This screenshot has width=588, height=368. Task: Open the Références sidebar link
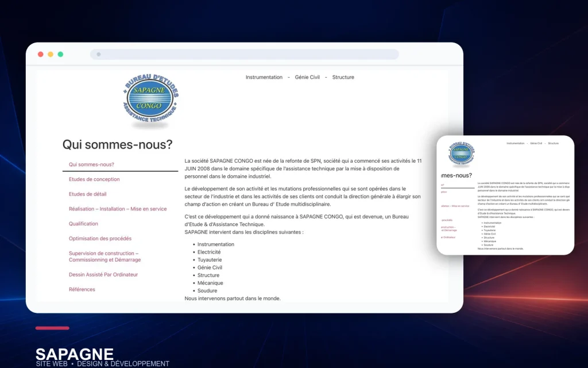[x=82, y=289]
